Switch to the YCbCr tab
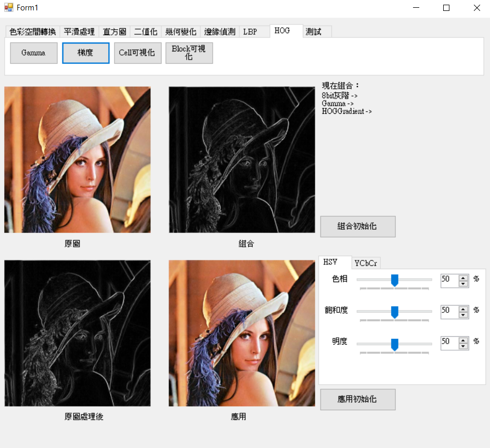 pos(366,263)
